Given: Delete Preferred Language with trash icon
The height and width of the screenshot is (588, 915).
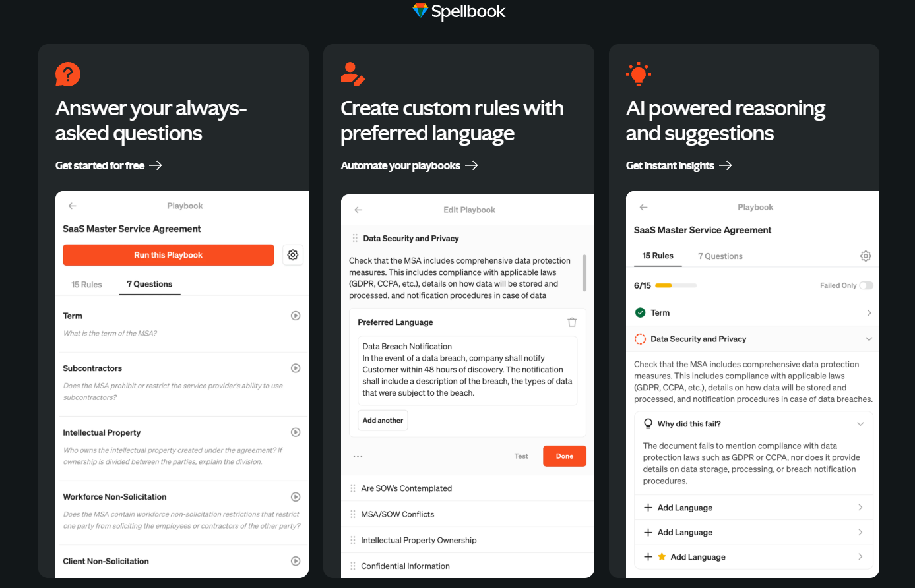Looking at the screenshot, I should (x=572, y=322).
